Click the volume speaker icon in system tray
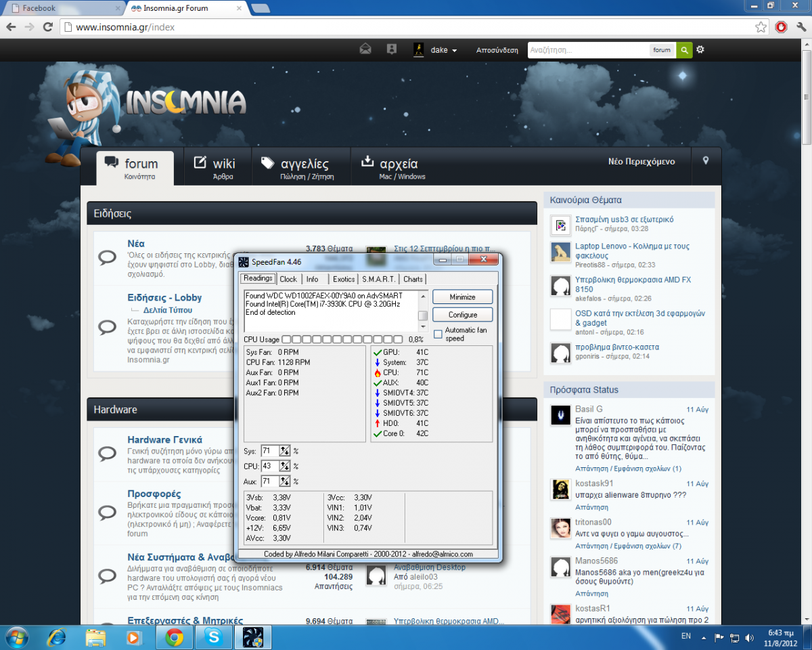The image size is (812, 650). click(x=748, y=637)
